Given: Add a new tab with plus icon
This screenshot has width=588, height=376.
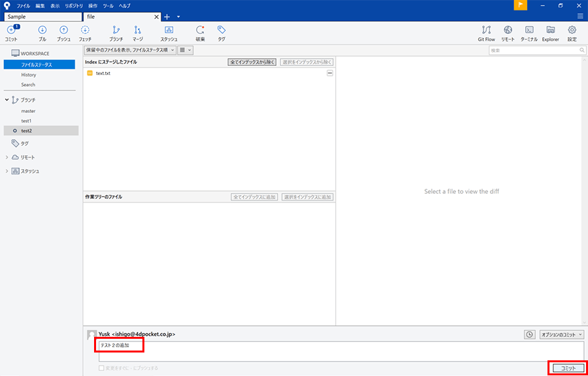Looking at the screenshot, I should pos(167,17).
